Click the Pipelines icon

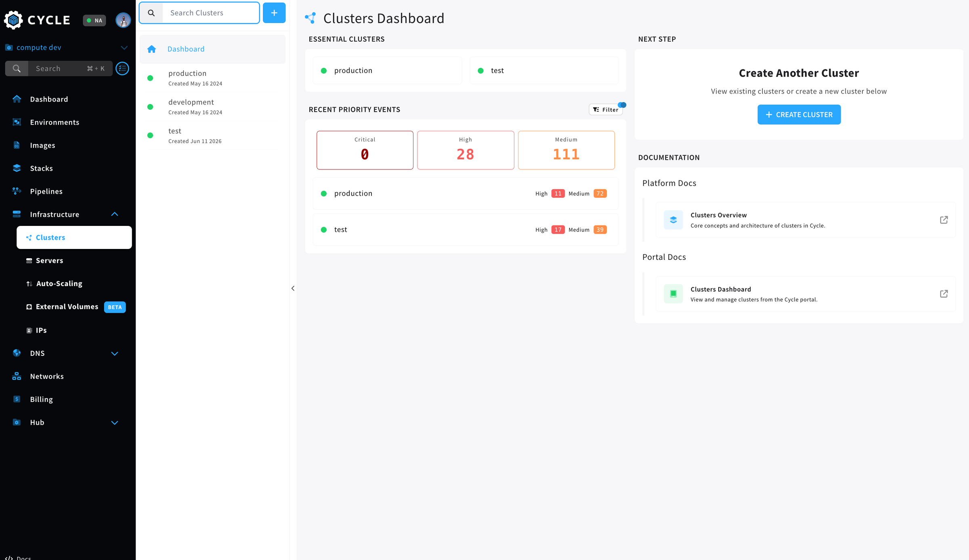pyautogui.click(x=17, y=191)
